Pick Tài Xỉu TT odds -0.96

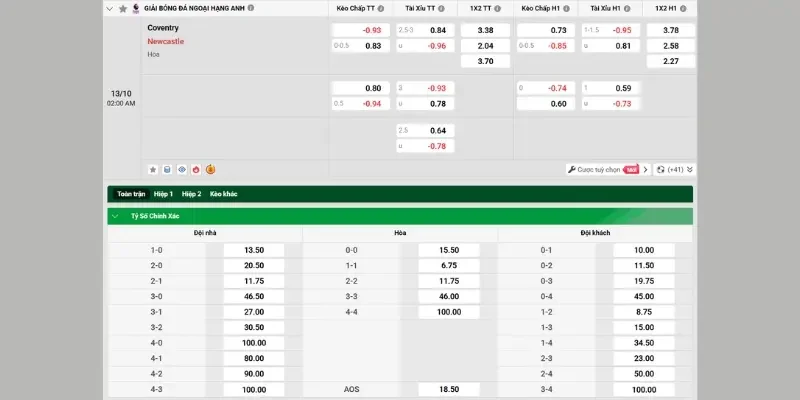coord(426,45)
